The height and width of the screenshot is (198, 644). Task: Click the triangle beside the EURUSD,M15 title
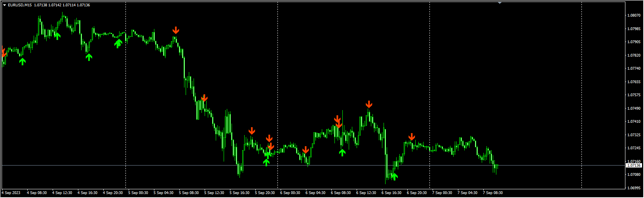4,5
